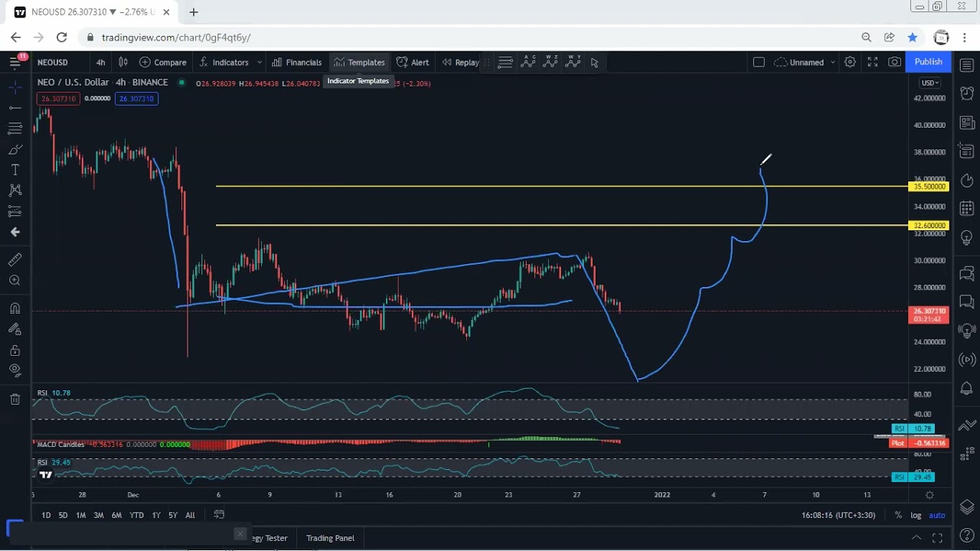Image resolution: width=980 pixels, height=551 pixels.
Task: Toggle auto scale
Action: (937, 515)
